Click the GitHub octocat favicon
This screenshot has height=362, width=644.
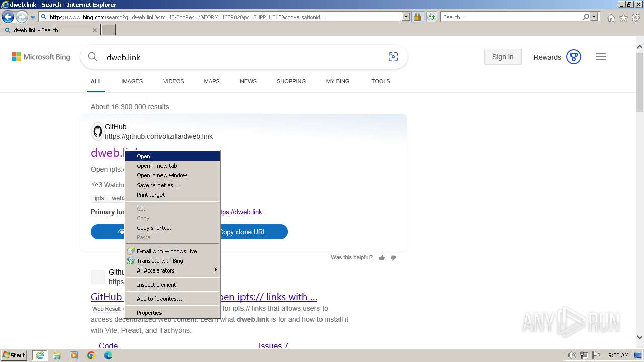[x=98, y=132]
